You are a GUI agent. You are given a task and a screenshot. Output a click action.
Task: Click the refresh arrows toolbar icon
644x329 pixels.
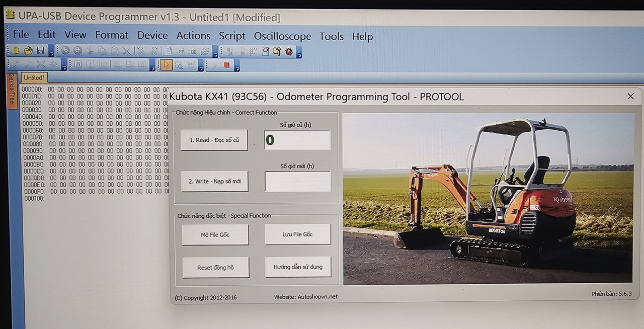point(205,51)
